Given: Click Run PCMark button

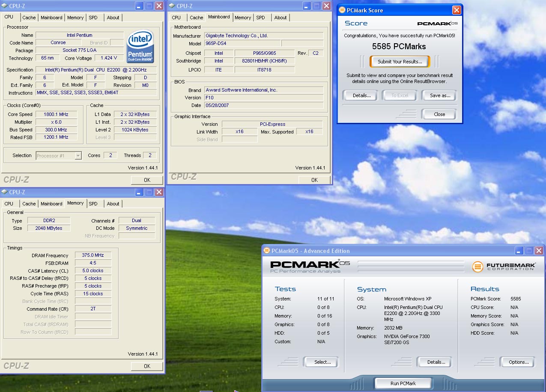Looking at the screenshot, I should (403, 383).
